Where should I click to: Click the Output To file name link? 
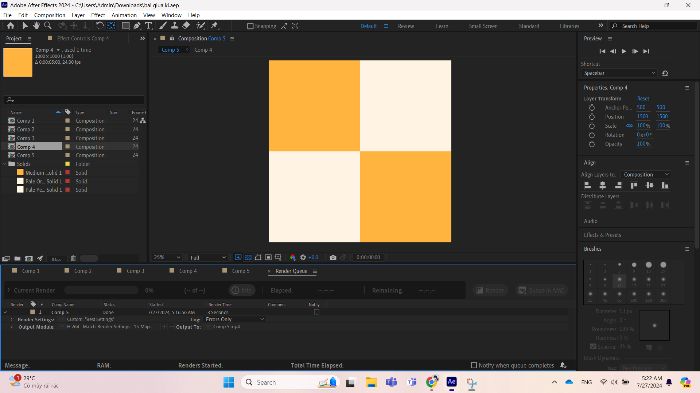tap(226, 327)
